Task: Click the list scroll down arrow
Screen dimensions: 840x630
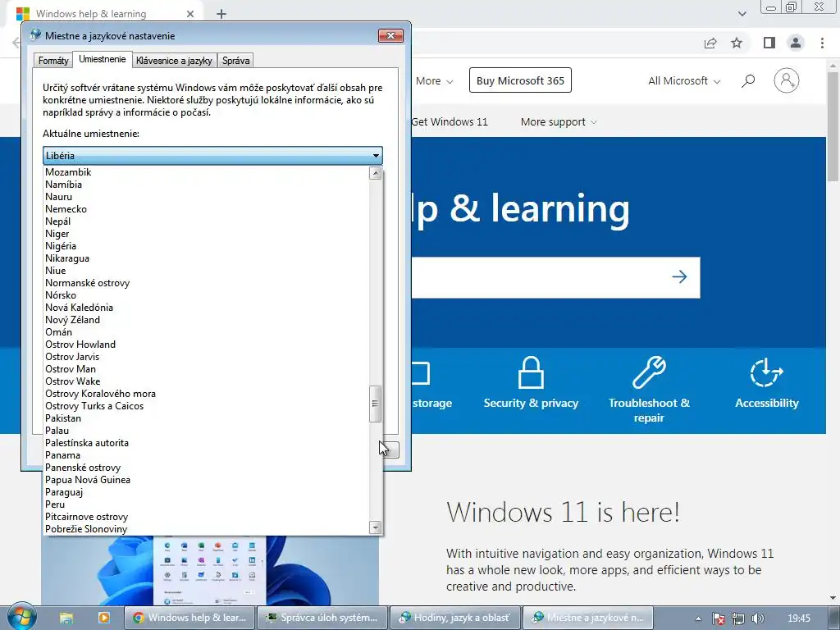Action: click(x=376, y=527)
